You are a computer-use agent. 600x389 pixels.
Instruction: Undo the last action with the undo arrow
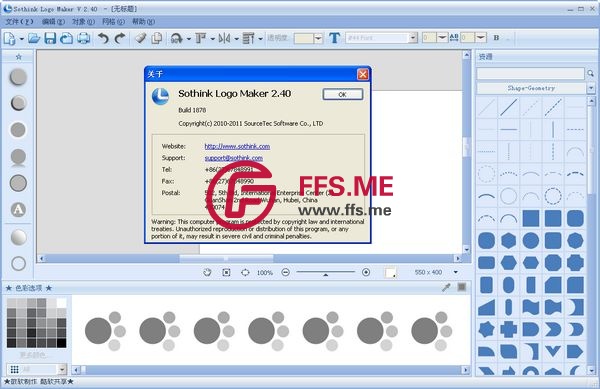tap(103, 38)
